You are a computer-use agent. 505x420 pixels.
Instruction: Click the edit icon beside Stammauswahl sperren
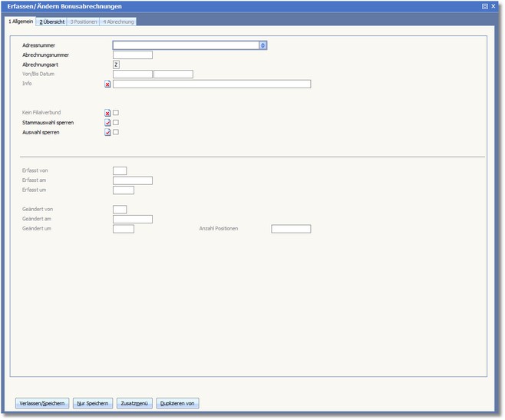coord(107,123)
